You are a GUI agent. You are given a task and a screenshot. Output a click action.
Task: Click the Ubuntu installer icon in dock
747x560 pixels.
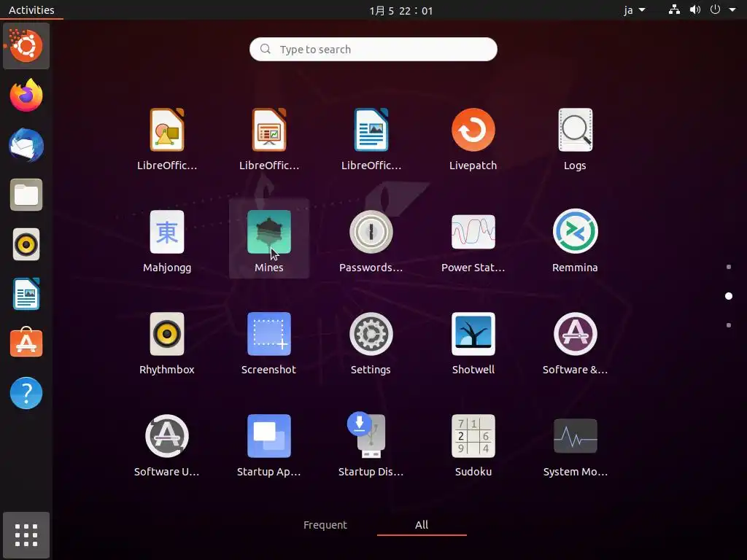[26, 46]
